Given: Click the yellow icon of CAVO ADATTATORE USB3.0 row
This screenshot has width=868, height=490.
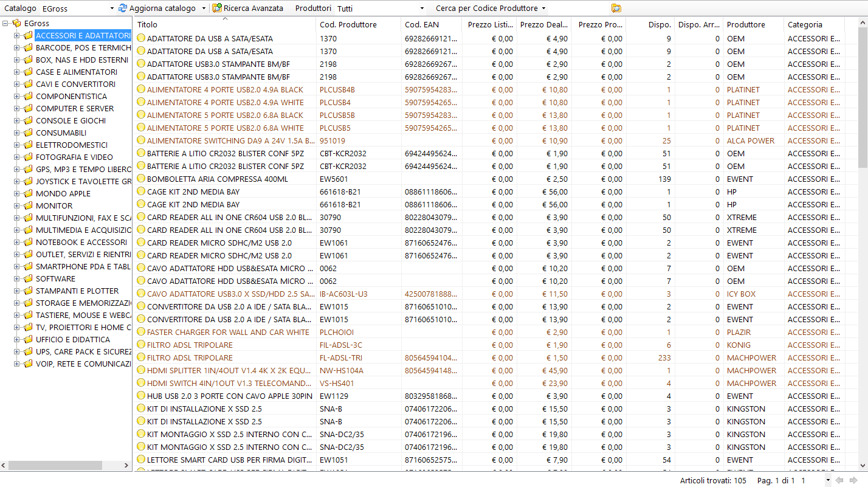Looking at the screenshot, I should (x=141, y=294).
